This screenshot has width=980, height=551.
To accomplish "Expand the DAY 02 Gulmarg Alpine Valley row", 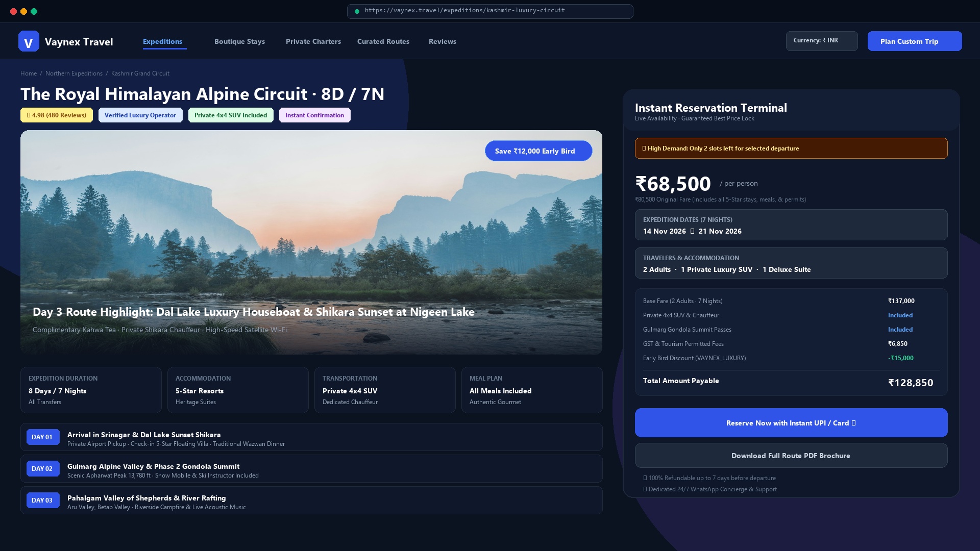I will (x=311, y=469).
